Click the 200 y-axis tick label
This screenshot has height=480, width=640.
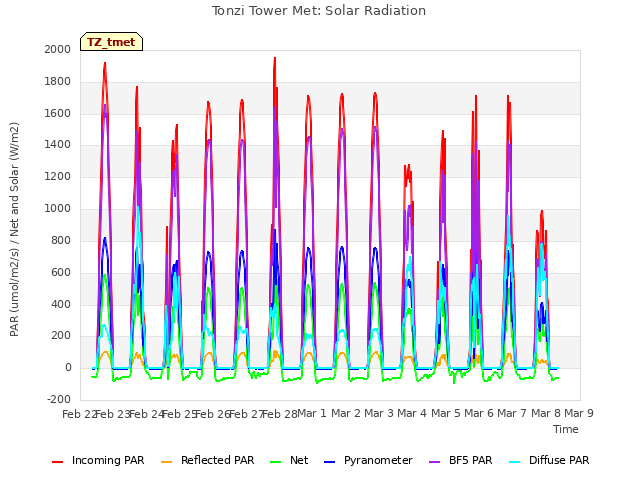pyautogui.click(x=61, y=336)
